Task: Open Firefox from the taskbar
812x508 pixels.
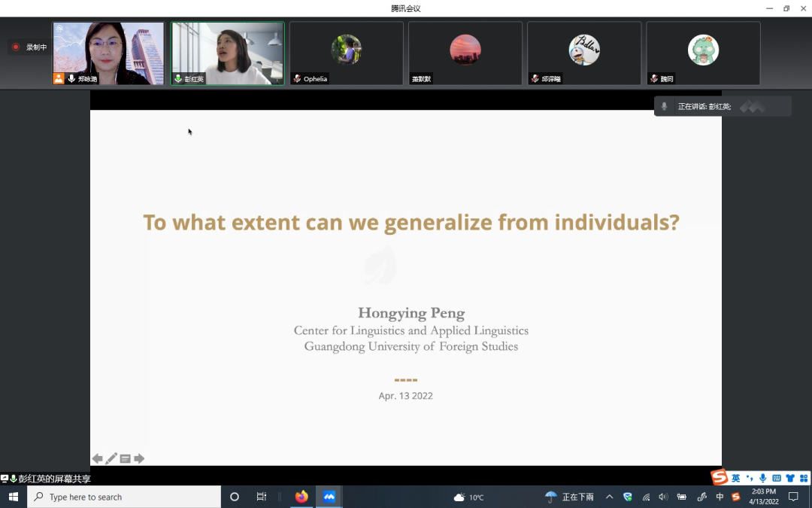Action: (301, 497)
